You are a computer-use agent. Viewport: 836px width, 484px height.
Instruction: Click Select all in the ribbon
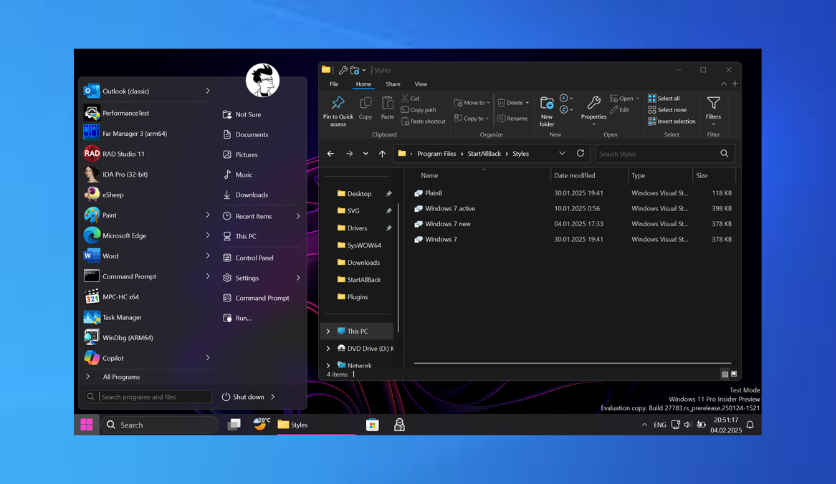coord(664,98)
